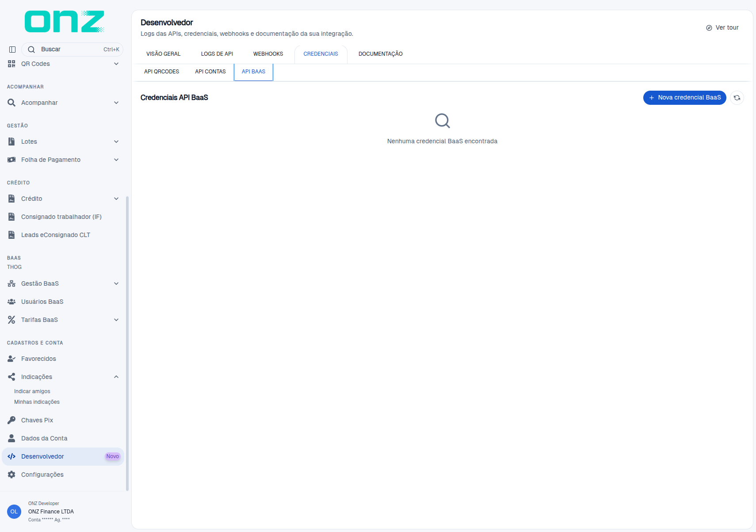
Task: Click the ONZ logo
Action: (65, 22)
